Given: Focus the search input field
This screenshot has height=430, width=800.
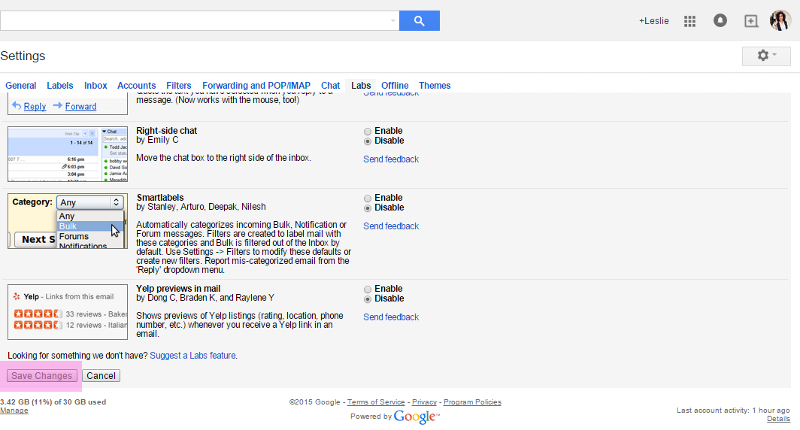Looking at the screenshot, I should 194,21.
